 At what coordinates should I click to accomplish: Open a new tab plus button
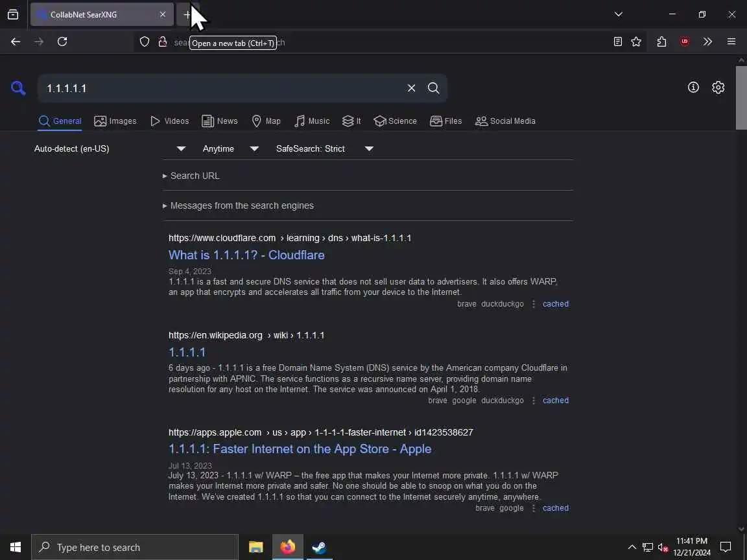coord(187,14)
